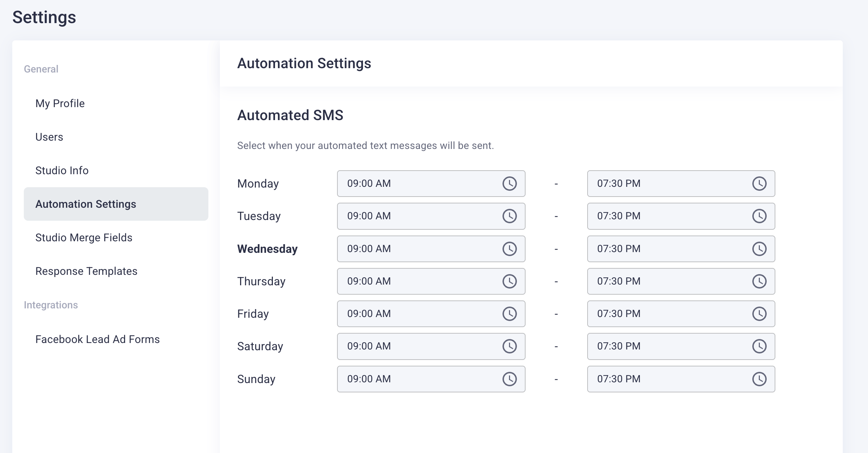Open Sunday start time clock picker
The height and width of the screenshot is (453, 868).
509,379
